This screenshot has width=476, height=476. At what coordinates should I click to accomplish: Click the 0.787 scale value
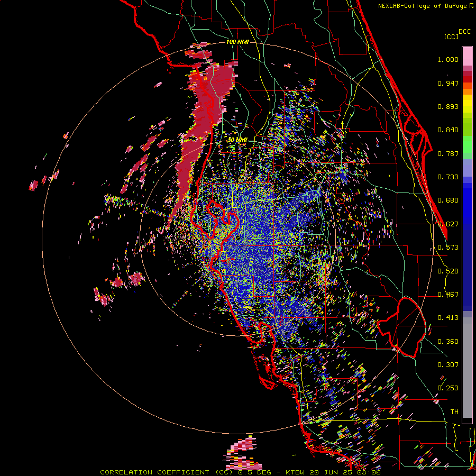(x=448, y=153)
